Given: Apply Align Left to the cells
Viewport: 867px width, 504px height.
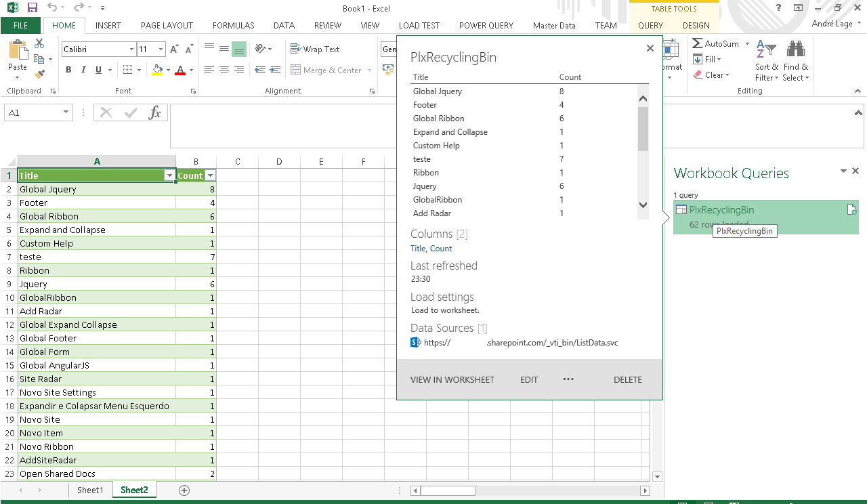Looking at the screenshot, I should point(209,70).
